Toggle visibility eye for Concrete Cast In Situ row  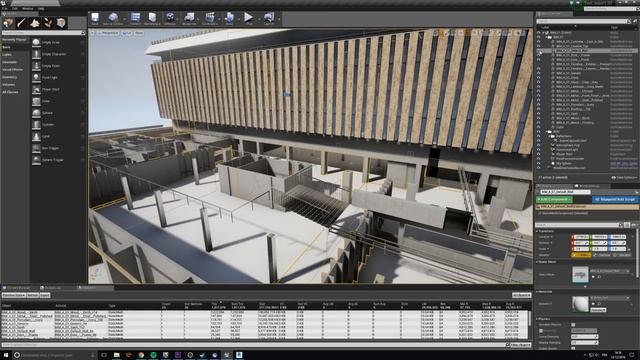tap(538, 42)
